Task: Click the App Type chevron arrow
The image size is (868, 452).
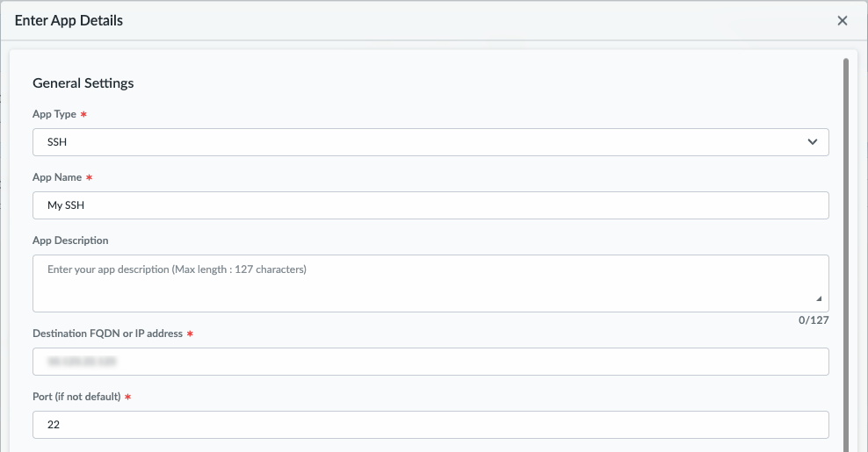Action: point(812,142)
